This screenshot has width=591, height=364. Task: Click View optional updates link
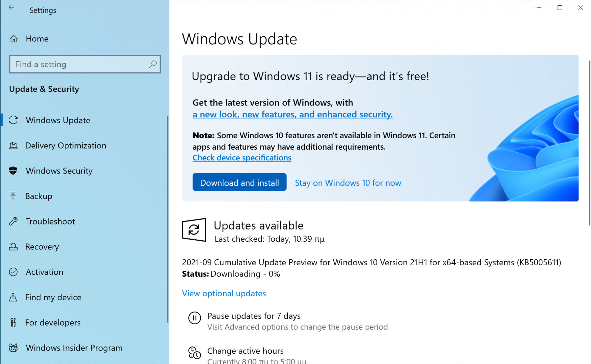point(224,294)
